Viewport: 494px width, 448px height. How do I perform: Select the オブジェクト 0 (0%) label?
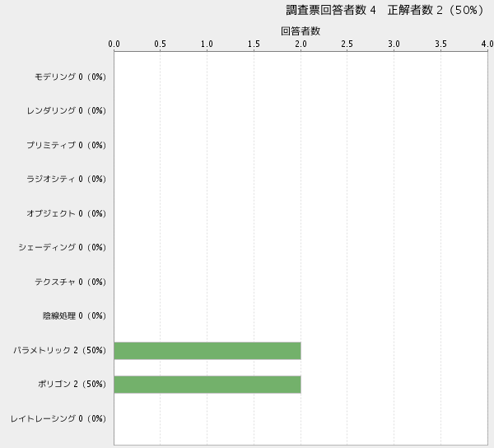67,213
